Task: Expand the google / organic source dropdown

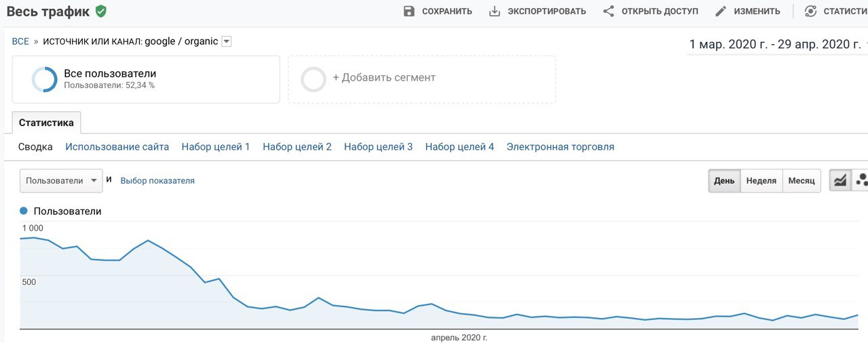Action: point(227,42)
